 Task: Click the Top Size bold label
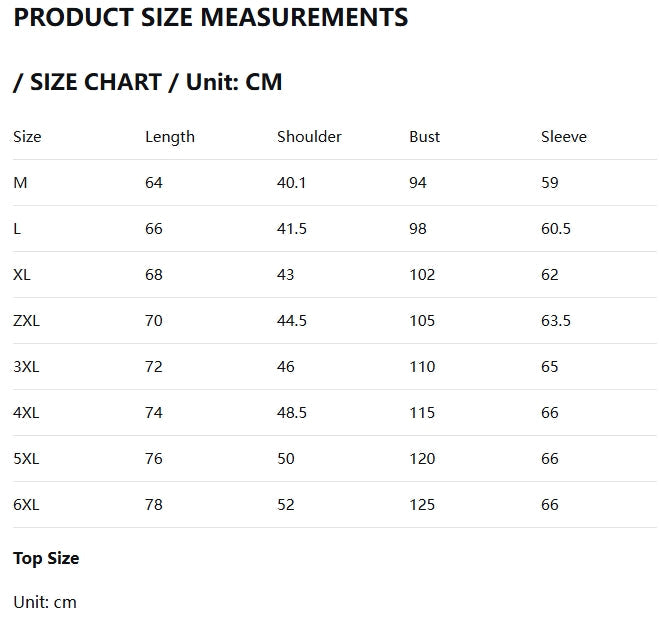click(46, 558)
